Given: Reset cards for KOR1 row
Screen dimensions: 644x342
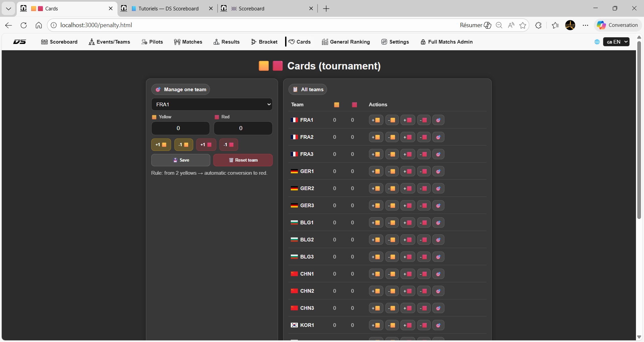Looking at the screenshot, I should coord(438,325).
